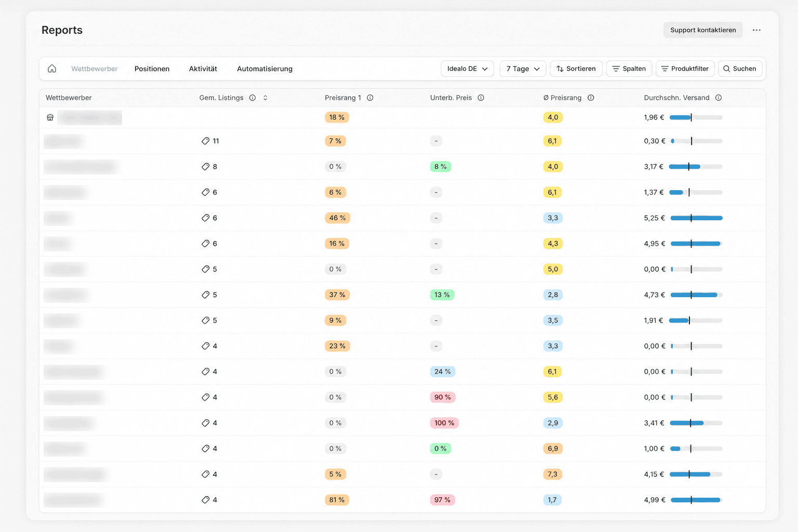This screenshot has width=798, height=532.
Task: Click the Durchschn. Versand column header
Action: 676,98
